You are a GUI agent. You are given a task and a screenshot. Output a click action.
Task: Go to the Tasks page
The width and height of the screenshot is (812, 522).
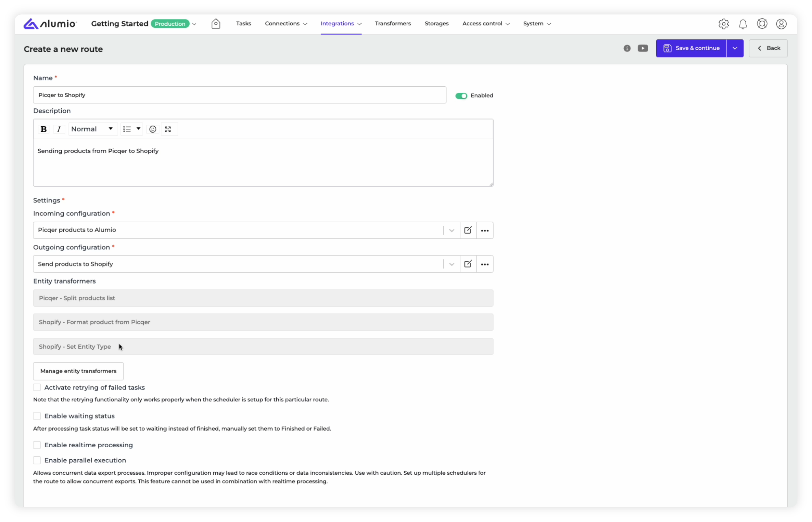click(x=243, y=24)
